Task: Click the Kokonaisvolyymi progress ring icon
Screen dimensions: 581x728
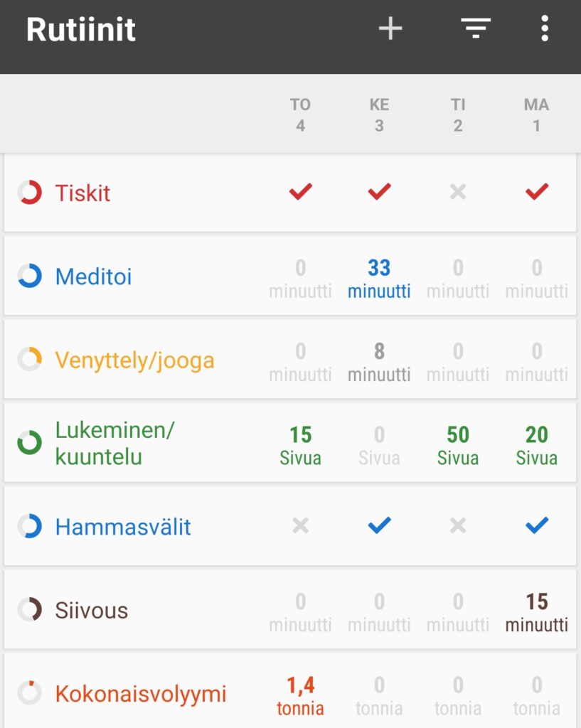Action: [x=30, y=693]
